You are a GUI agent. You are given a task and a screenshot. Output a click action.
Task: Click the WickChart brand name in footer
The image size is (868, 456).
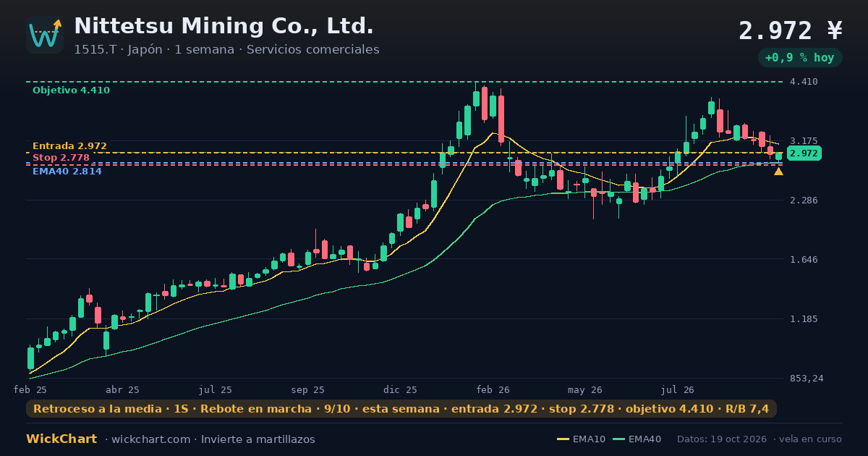tap(61, 439)
